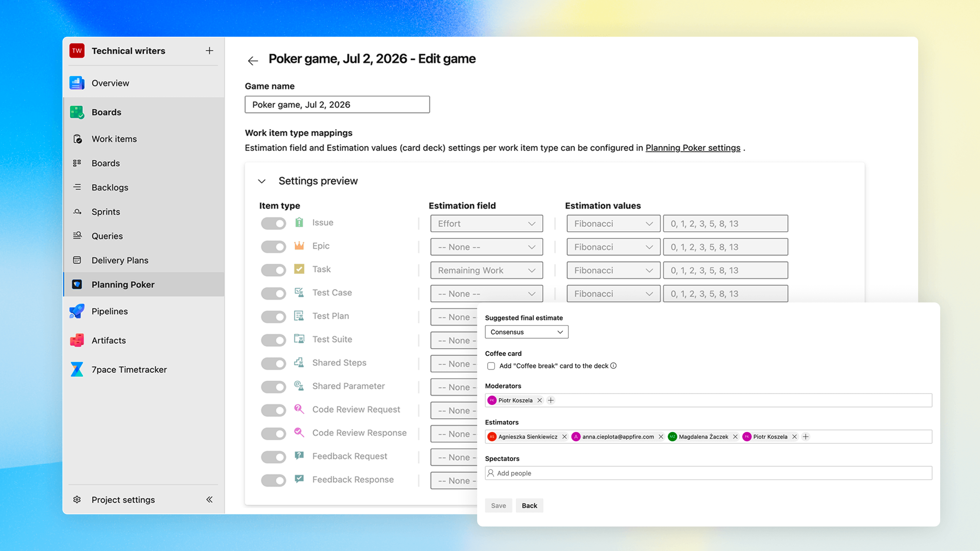Check the Add "Coffee break" card checkbox
This screenshot has width=980, height=551.
[x=491, y=366]
